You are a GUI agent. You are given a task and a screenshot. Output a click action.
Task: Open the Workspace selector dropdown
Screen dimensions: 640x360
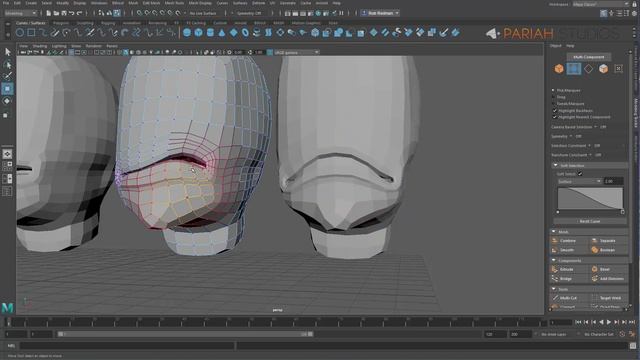[601, 4]
